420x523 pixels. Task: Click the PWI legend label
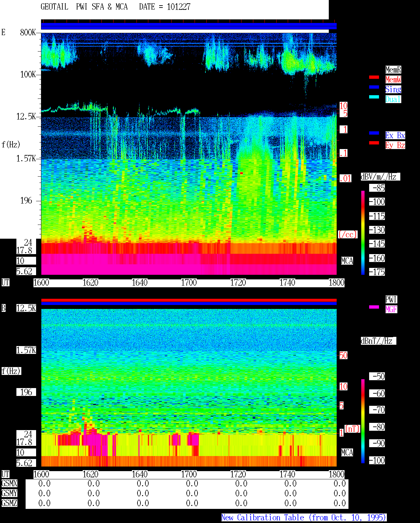(x=391, y=299)
